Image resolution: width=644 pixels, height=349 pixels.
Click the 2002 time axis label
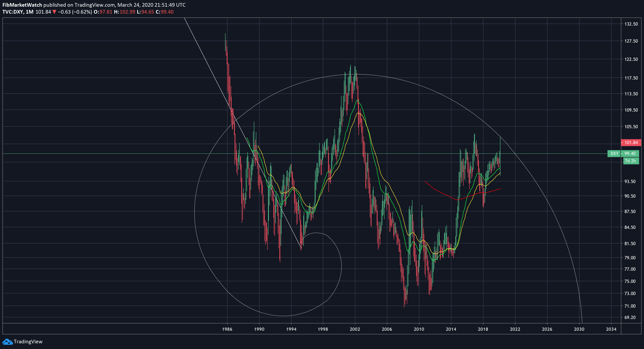[x=355, y=329]
